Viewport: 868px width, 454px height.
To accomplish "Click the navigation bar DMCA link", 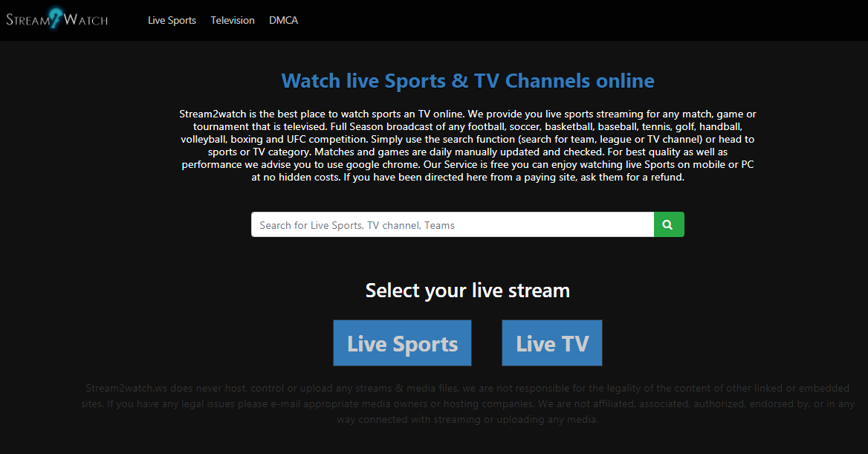I will pyautogui.click(x=283, y=20).
